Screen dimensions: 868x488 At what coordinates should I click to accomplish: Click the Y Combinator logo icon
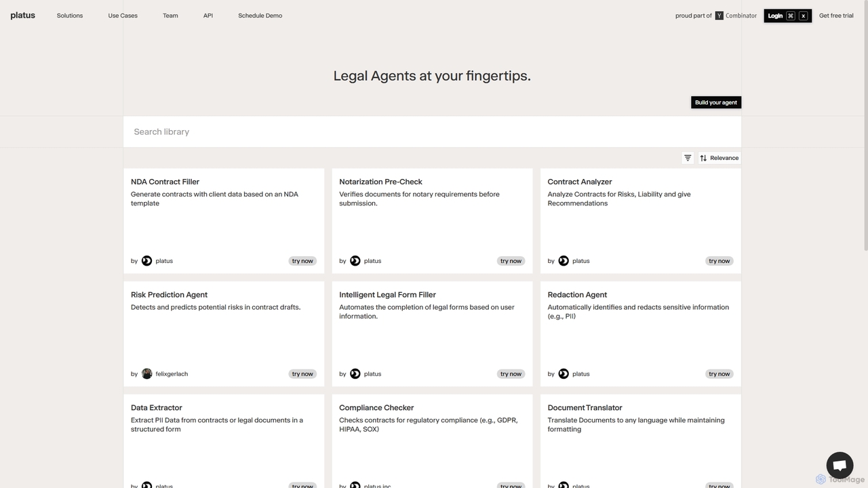(x=719, y=16)
